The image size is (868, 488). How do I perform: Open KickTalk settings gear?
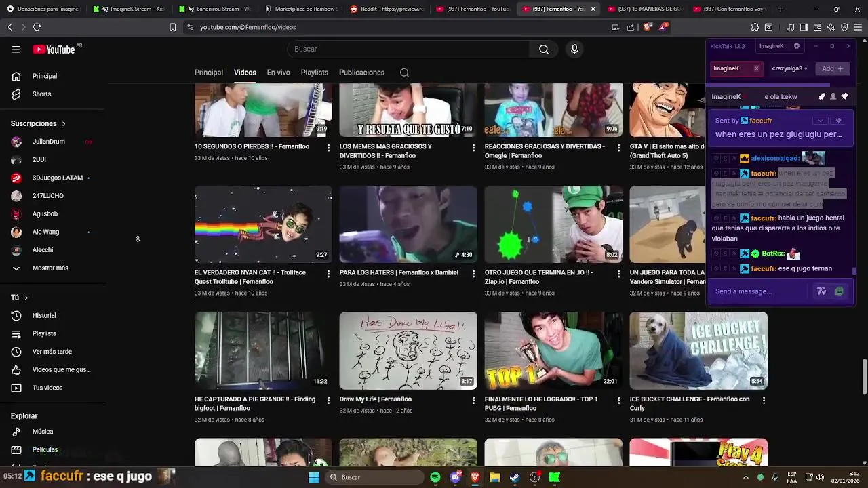tap(797, 46)
